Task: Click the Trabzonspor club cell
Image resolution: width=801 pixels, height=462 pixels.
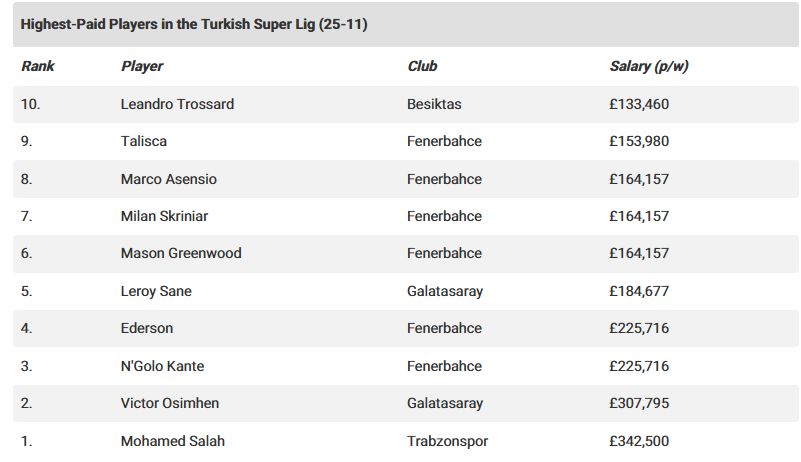Action: tap(447, 441)
